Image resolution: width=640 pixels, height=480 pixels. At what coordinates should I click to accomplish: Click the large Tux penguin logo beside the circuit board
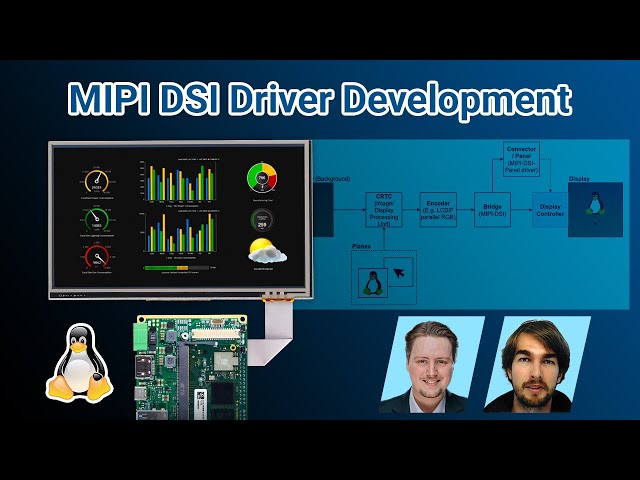(x=79, y=363)
